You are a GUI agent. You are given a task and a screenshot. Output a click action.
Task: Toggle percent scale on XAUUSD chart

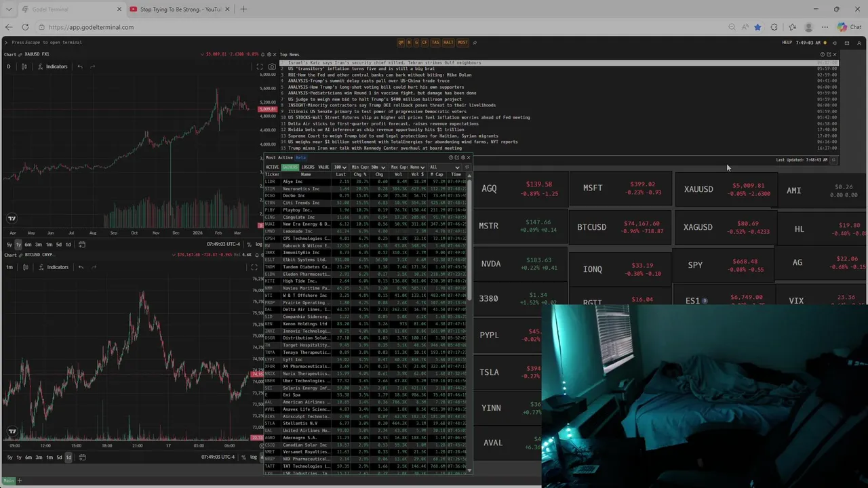249,244
